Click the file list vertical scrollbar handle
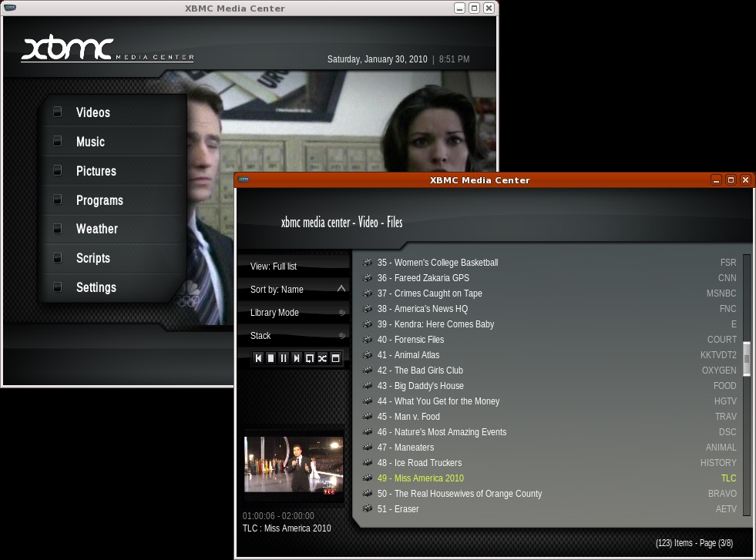Image resolution: width=756 pixels, height=560 pixels. pos(746,358)
